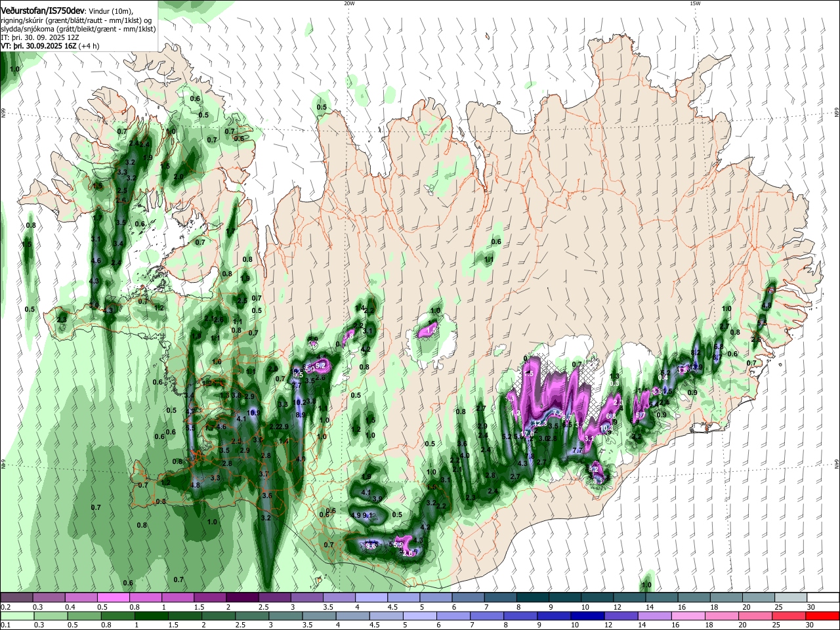Click the Veðurstofan/IS750dev title text
This screenshot has height=630, width=840.
pos(44,10)
